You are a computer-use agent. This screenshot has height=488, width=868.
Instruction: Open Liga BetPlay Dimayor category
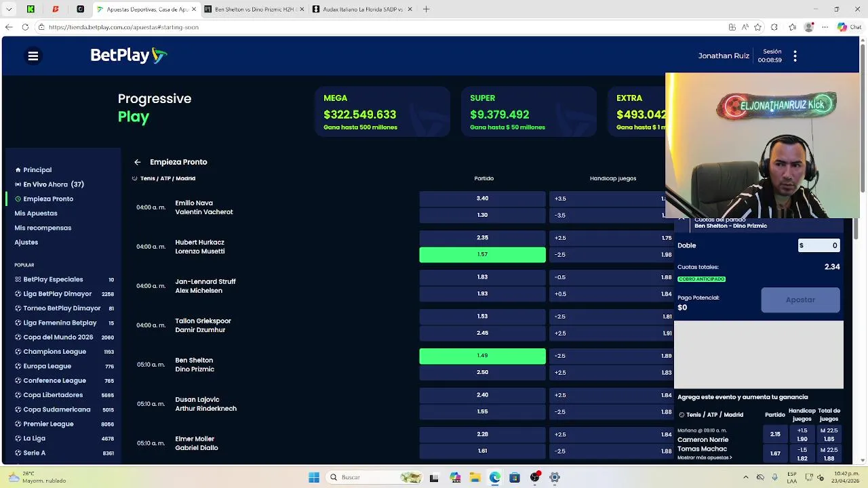(x=64, y=293)
